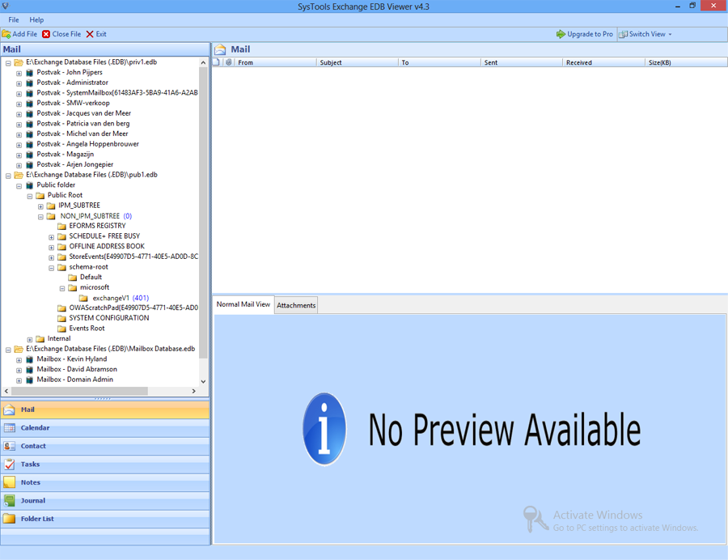Screen dimensions: 728x560
Task: Click attachment paperclip column header icon
Action: 228,62
